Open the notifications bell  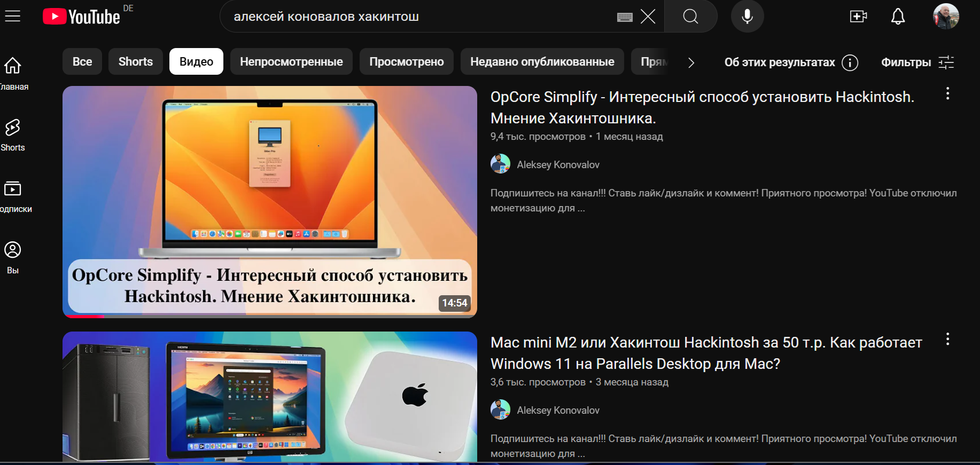pyautogui.click(x=898, y=17)
